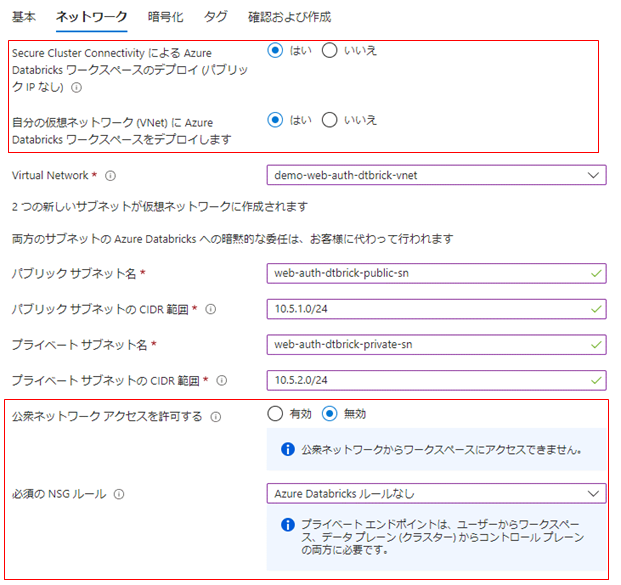
Task: Select はい for deploying in own VNet
Action: pyautogui.click(x=275, y=120)
